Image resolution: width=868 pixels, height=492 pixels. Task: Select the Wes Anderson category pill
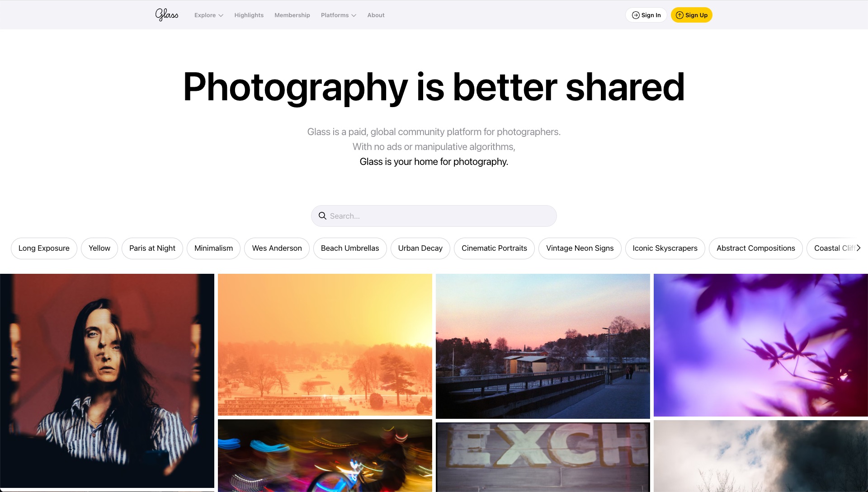[x=276, y=248]
